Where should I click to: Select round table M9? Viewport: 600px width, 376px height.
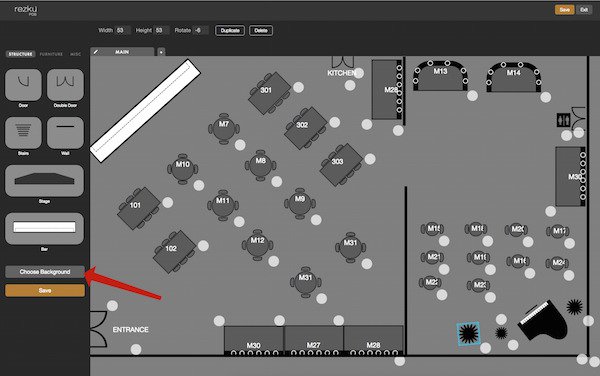(300, 203)
